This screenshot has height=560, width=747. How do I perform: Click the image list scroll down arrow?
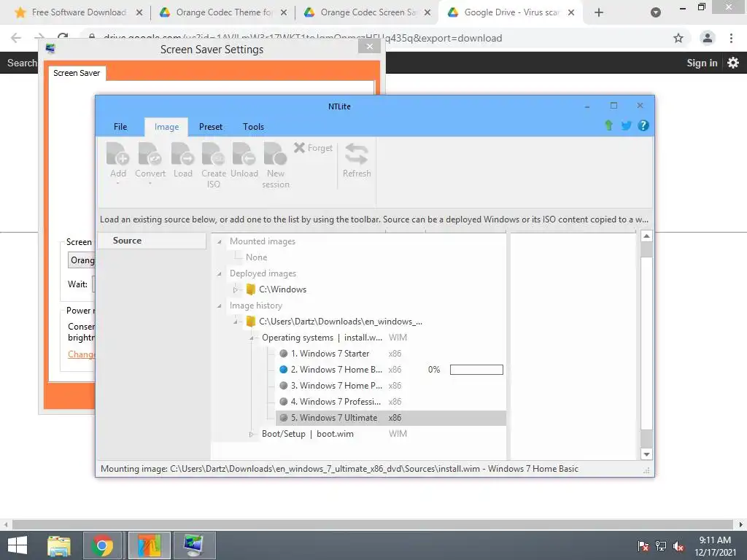(646, 454)
